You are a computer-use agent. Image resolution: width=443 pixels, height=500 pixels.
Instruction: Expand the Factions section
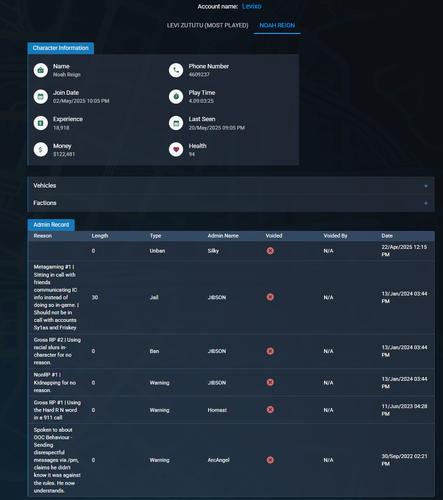point(231,203)
